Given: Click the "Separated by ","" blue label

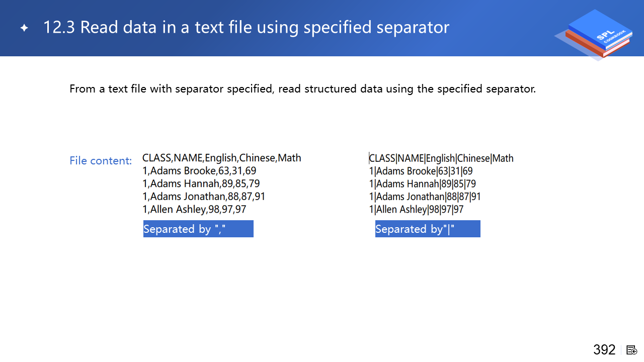Looking at the screenshot, I should (x=198, y=229).
